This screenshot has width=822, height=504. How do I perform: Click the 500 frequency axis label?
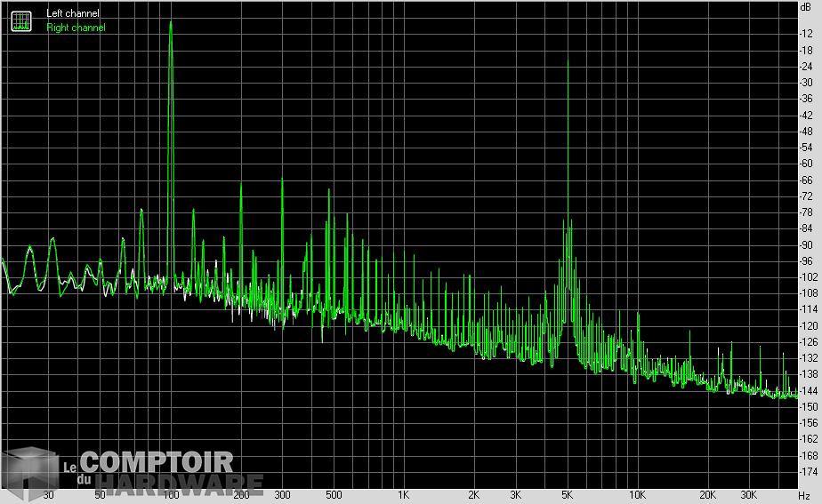point(333,495)
